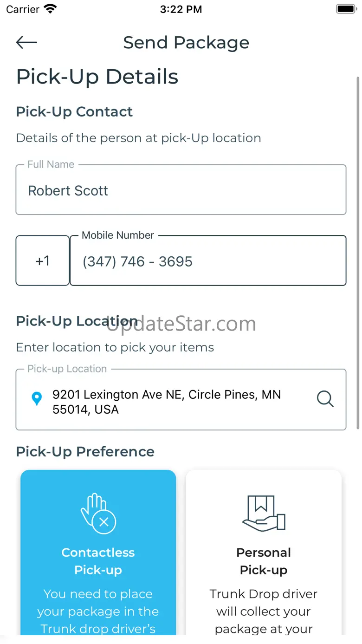Click the Pick-Up Preference heading
The width and height of the screenshot is (362, 644).
85,452
